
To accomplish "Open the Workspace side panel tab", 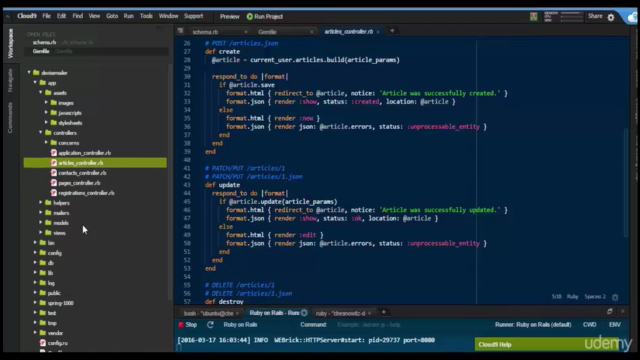I will click(11, 43).
